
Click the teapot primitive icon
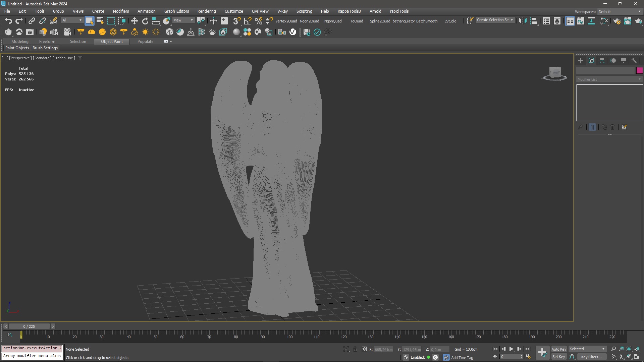pos(8,32)
